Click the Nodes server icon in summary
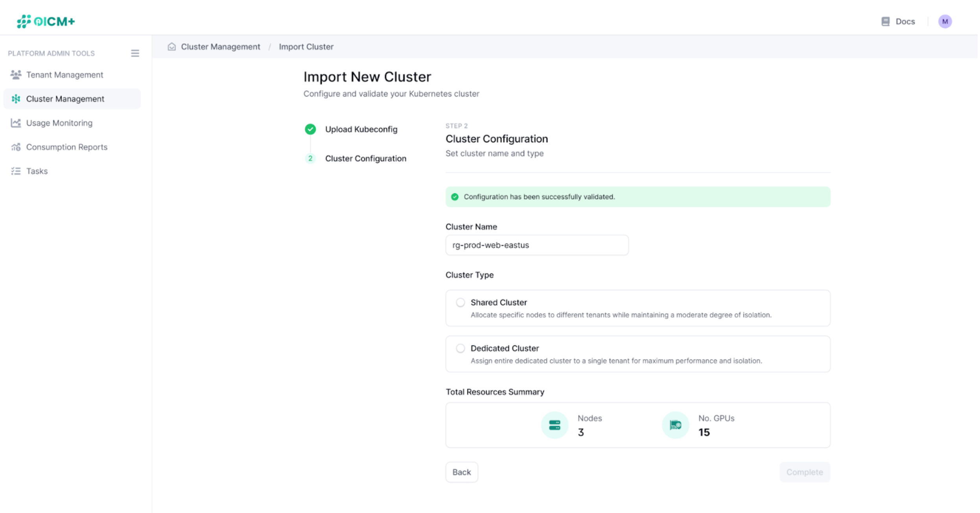 point(554,425)
